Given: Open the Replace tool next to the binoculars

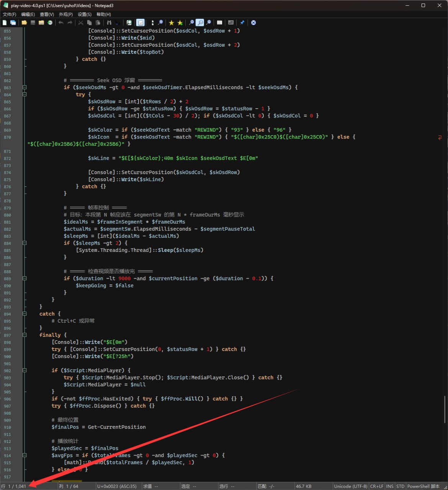Looking at the screenshot, I should (x=117, y=23).
